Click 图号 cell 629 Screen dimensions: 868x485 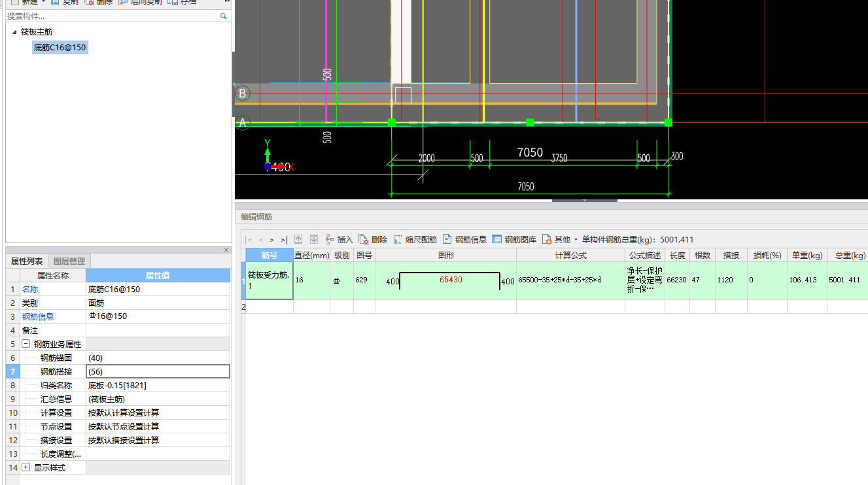coord(364,280)
